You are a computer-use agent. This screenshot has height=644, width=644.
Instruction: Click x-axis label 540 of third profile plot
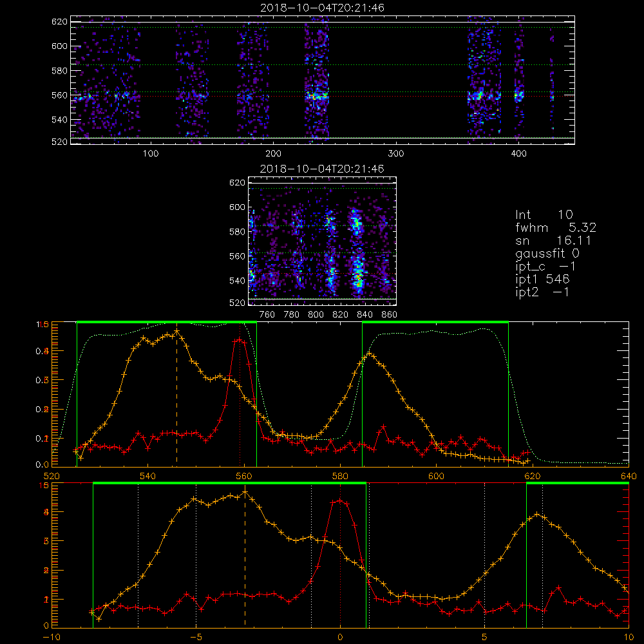(x=148, y=477)
